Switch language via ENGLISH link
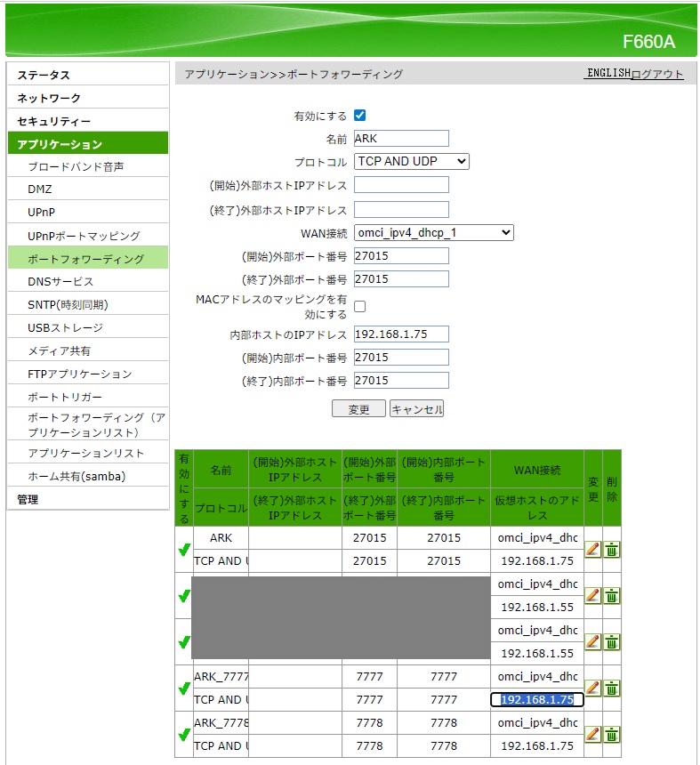This screenshot has width=700, height=765. 608,73
